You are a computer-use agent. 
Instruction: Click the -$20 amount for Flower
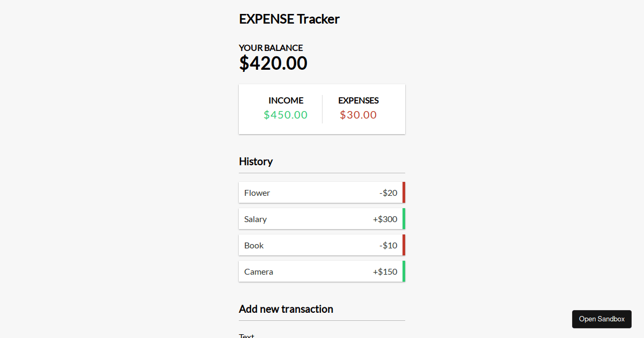[x=389, y=193]
